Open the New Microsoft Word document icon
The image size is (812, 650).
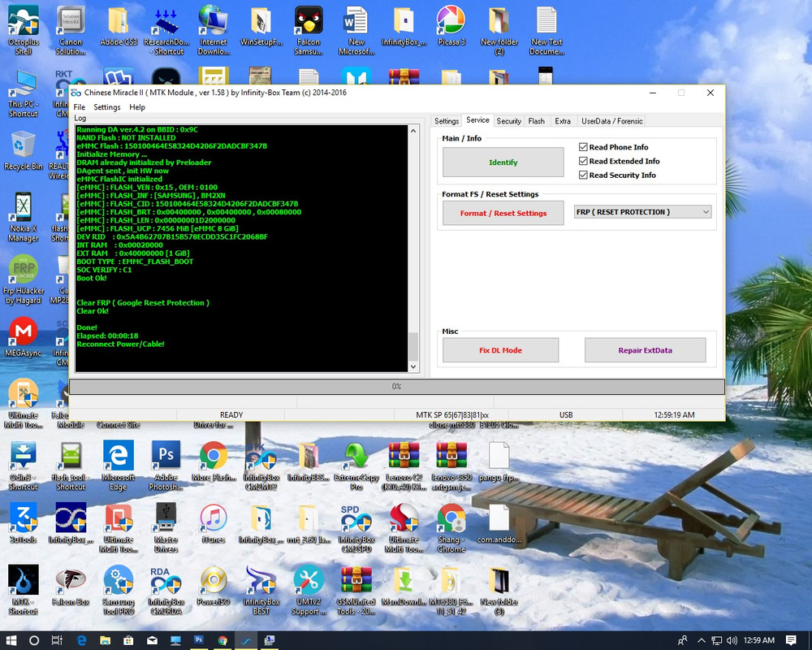356,30
